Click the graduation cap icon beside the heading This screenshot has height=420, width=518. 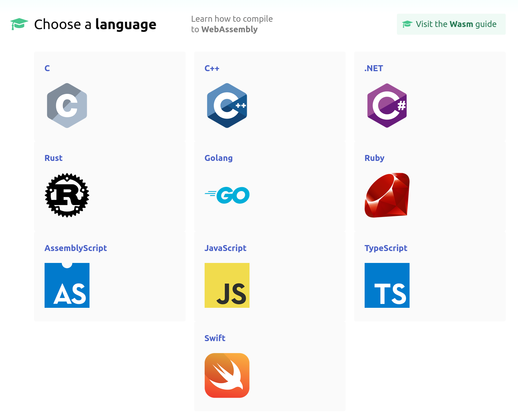tap(19, 24)
